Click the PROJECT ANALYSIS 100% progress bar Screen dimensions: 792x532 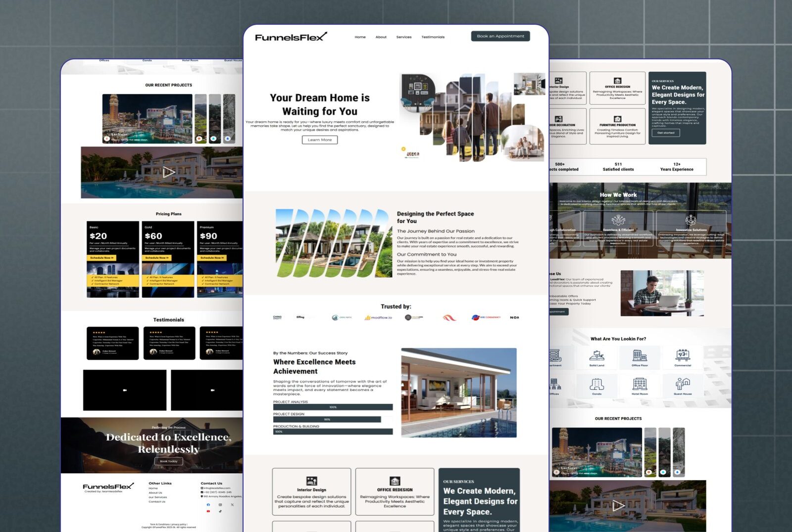333,407
